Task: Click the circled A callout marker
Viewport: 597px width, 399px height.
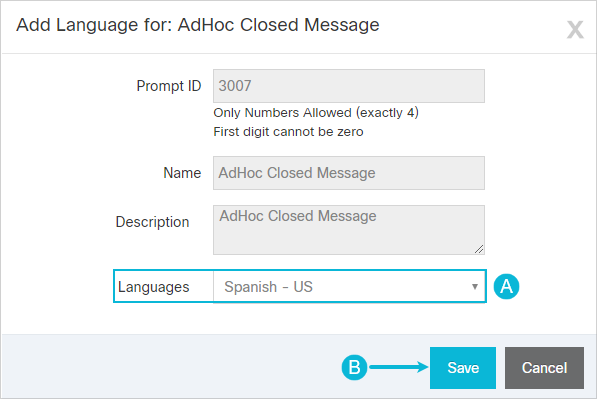Action: [506, 286]
